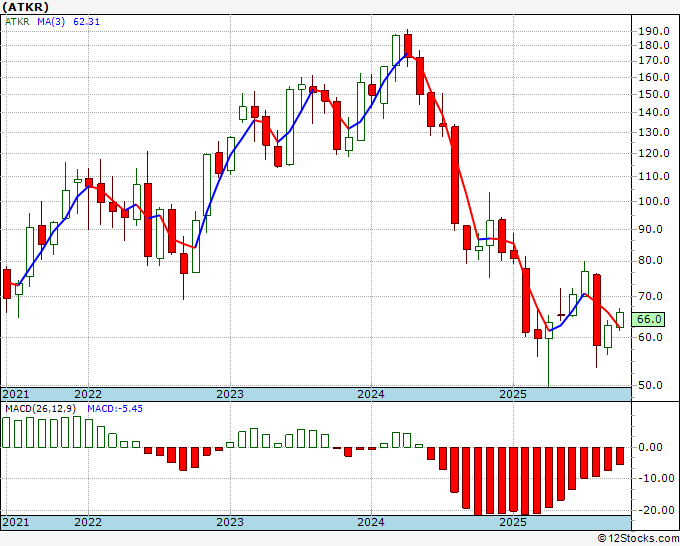The width and height of the screenshot is (680, 546).
Task: Select the 150.0 price axis label
Action: coord(654,94)
